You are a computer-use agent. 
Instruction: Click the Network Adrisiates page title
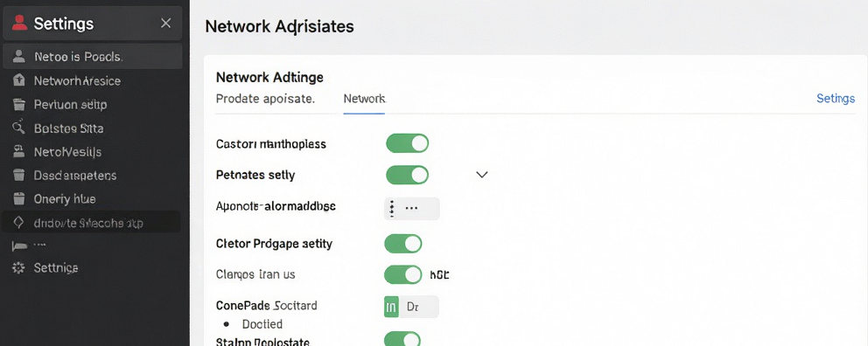click(x=279, y=26)
